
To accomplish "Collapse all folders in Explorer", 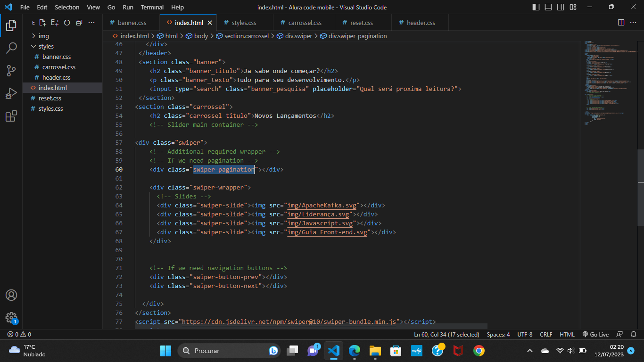I will [79, 23].
